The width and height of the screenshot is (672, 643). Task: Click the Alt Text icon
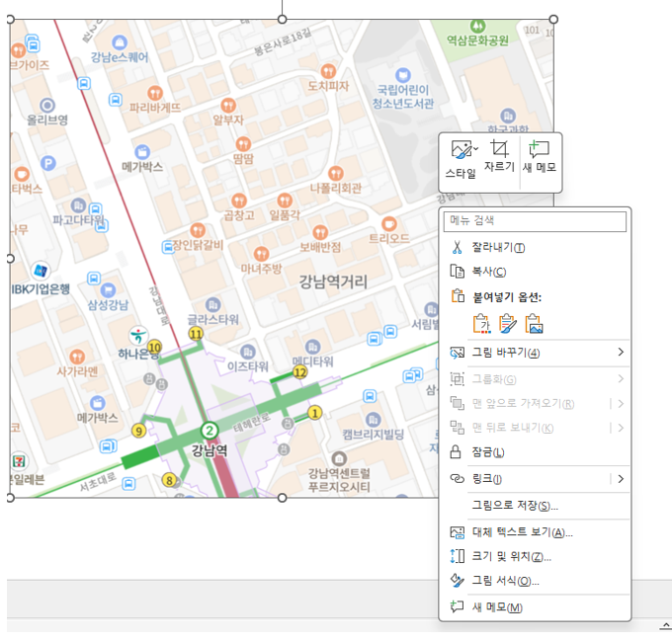457,532
